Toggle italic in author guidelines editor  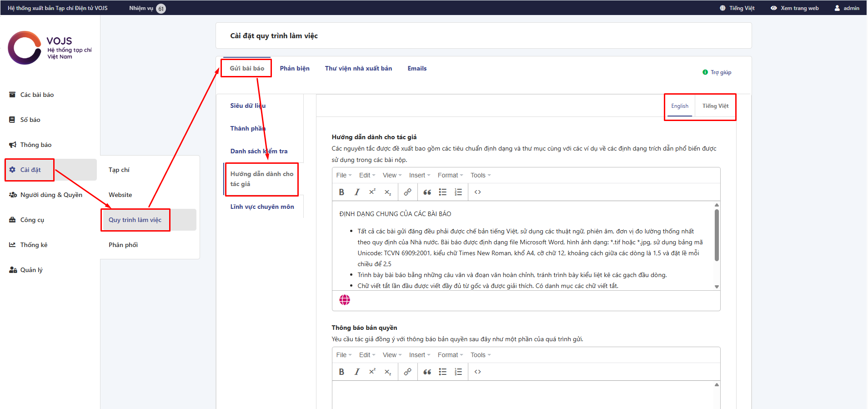pos(357,192)
